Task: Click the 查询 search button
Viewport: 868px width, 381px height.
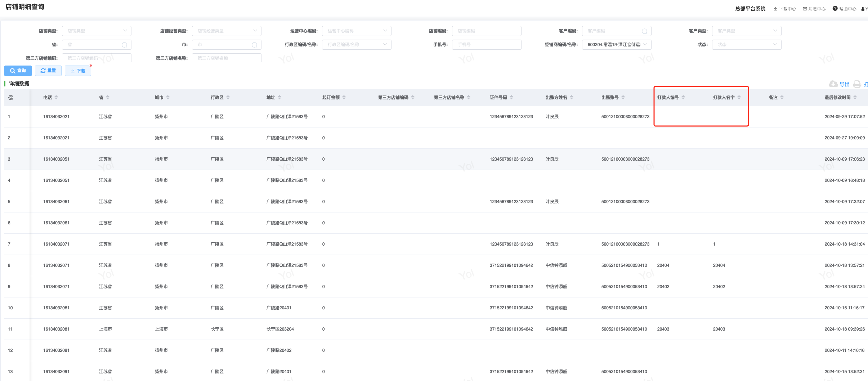Action: tap(18, 71)
